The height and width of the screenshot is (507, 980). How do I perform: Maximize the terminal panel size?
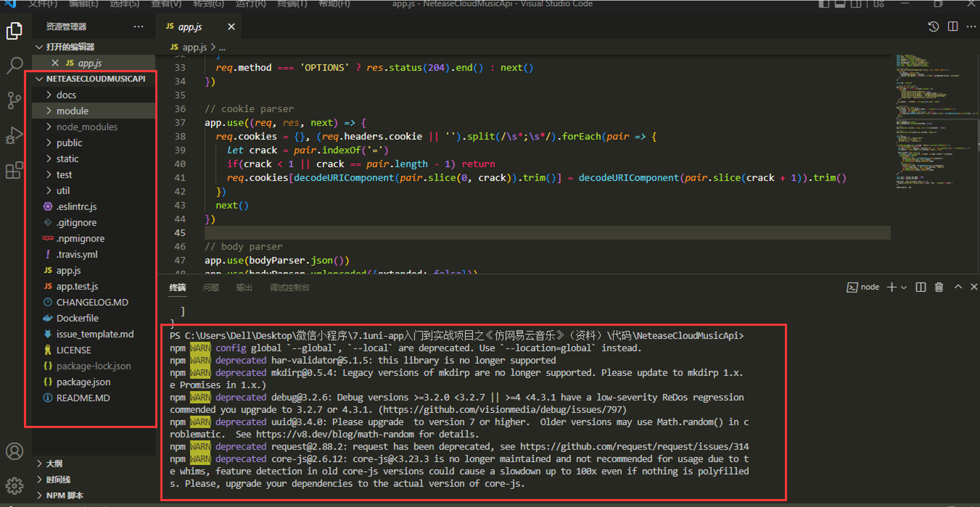pyautogui.click(x=958, y=287)
